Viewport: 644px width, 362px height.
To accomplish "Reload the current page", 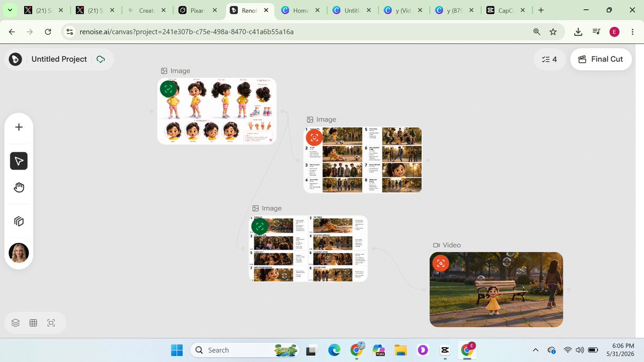I will click(48, 32).
